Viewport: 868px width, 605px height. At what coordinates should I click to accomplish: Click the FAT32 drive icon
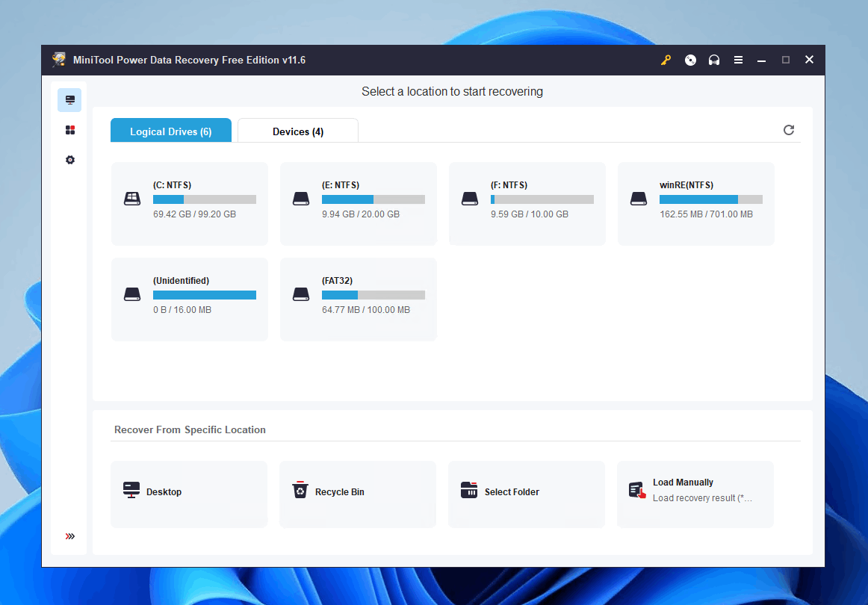[300, 294]
